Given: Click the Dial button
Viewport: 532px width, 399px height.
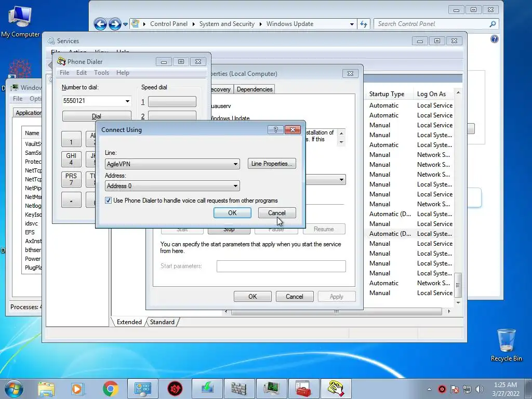Looking at the screenshot, I should (97, 116).
